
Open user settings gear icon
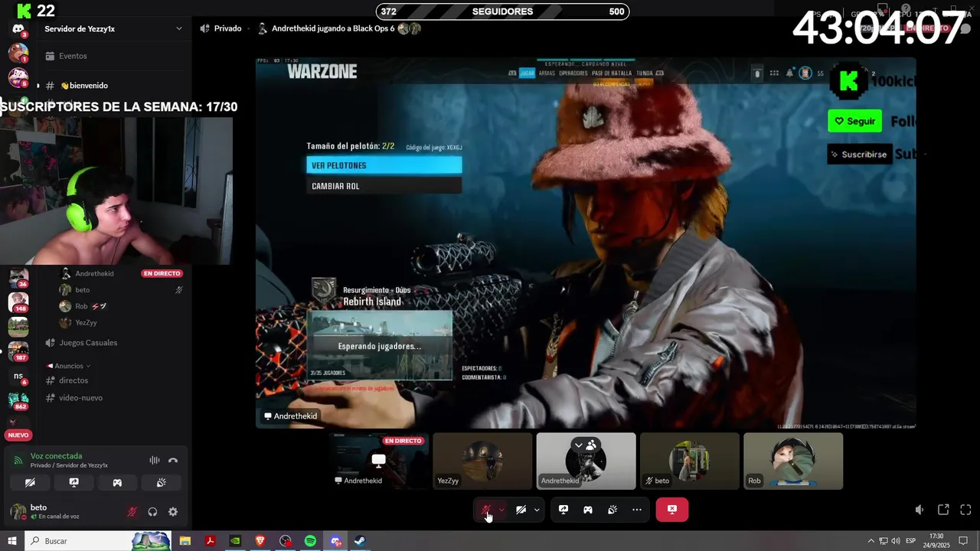pos(173,512)
